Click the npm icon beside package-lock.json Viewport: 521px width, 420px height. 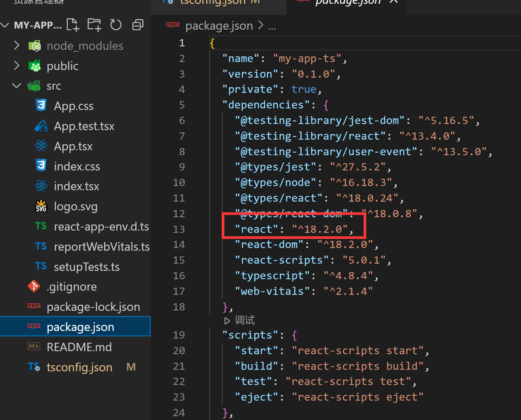(34, 306)
